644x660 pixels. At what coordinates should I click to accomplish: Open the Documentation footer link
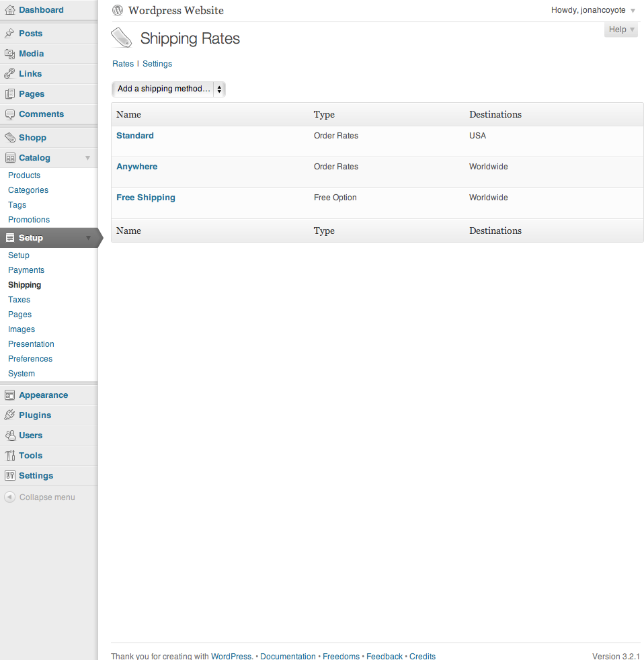click(288, 656)
